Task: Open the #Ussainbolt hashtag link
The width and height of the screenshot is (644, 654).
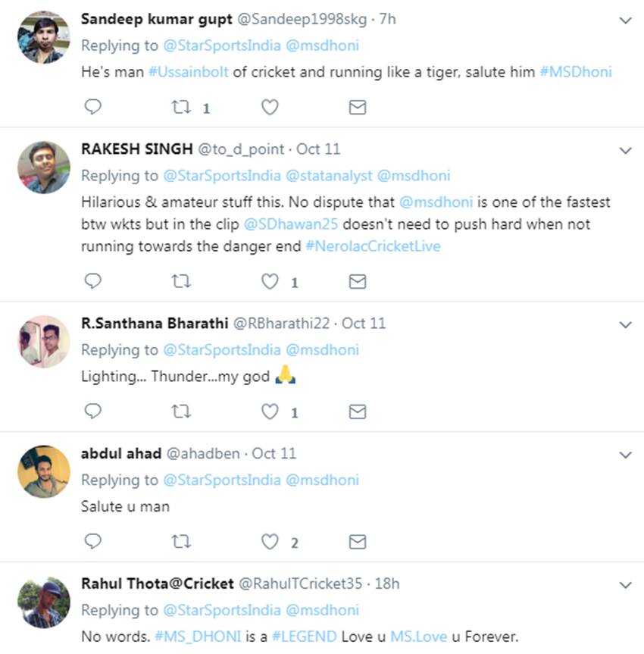Action: click(x=186, y=72)
